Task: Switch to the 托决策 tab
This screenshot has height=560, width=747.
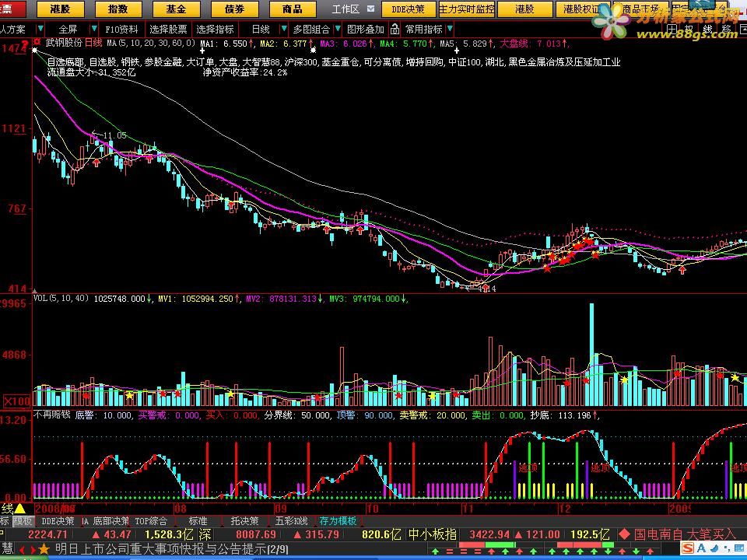Action: coord(244,521)
